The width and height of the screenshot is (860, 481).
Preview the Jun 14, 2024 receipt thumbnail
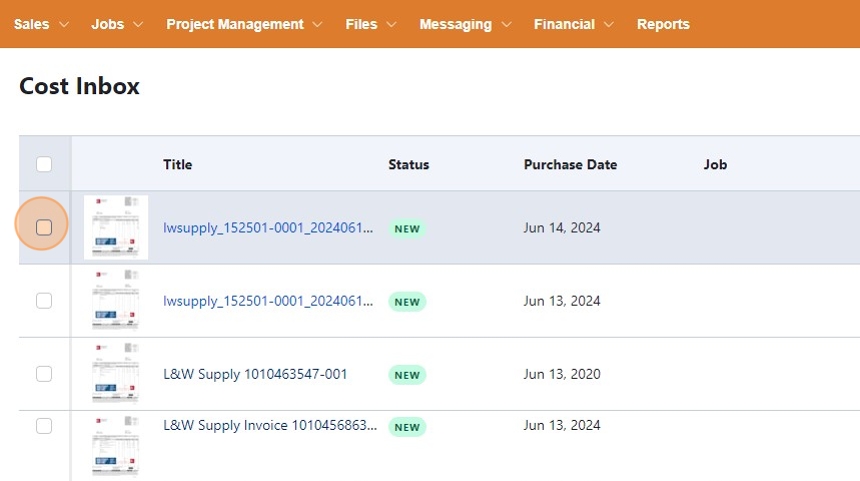116,228
